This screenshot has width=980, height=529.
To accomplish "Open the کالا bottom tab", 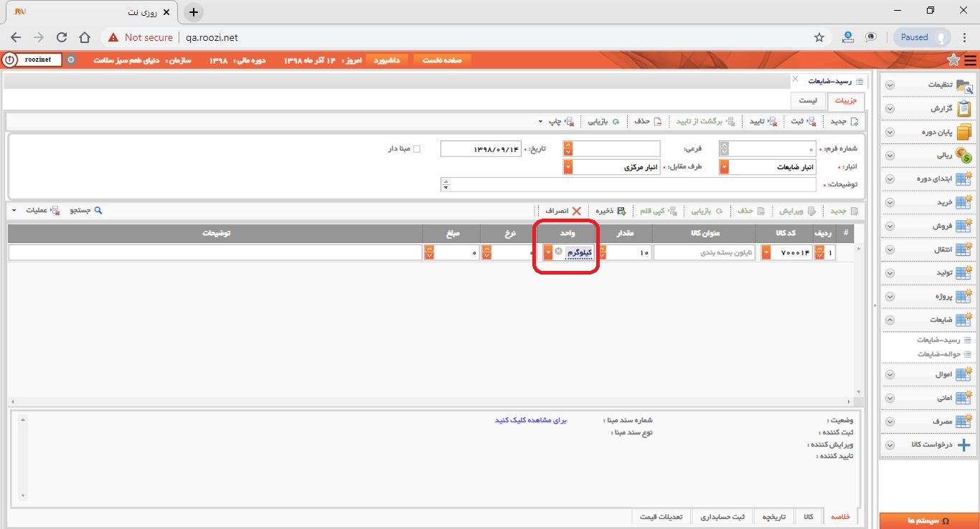I will pyautogui.click(x=809, y=517).
